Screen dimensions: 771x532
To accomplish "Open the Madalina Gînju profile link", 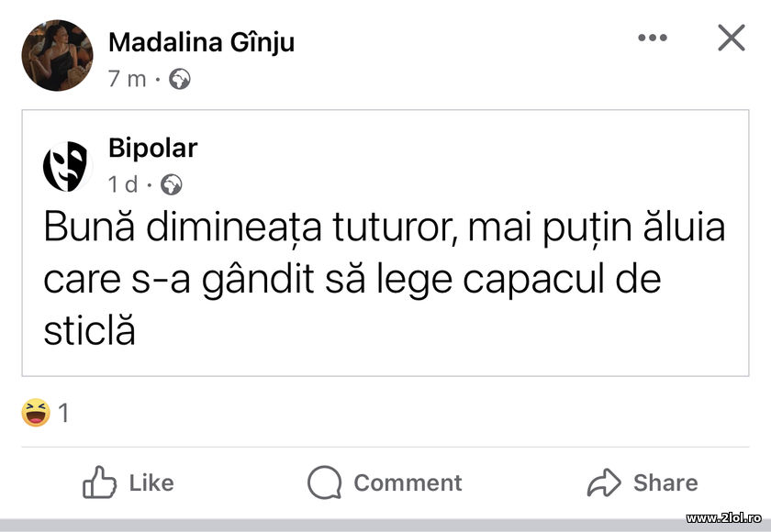I will coord(202,41).
